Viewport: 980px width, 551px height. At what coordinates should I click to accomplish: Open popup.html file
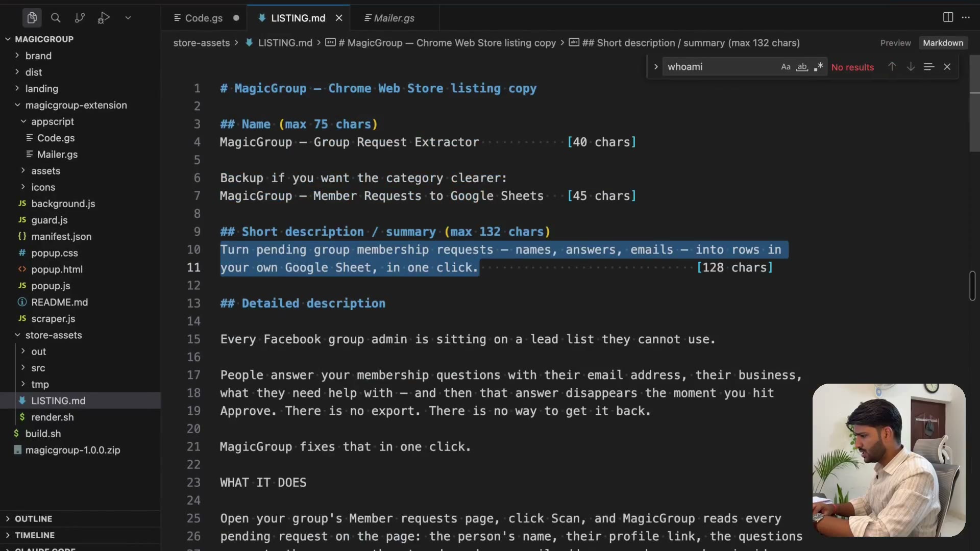[57, 269]
